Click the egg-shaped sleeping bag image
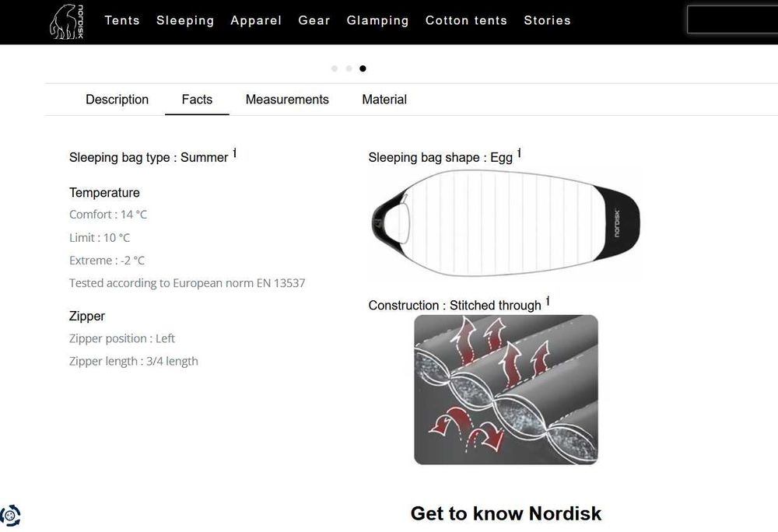This screenshot has width=778, height=532. 506,223
